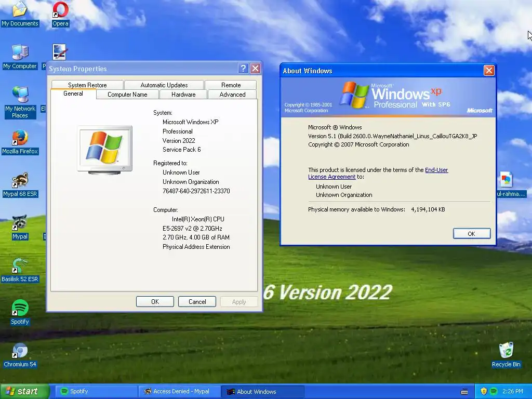
Task: Click the desktop icon above System Properties window
Action: (59, 52)
